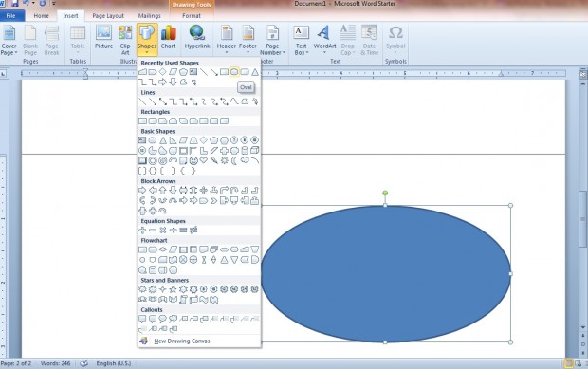Open the Text Box dropdown
Screen dimensions: 588x369
(x=302, y=40)
